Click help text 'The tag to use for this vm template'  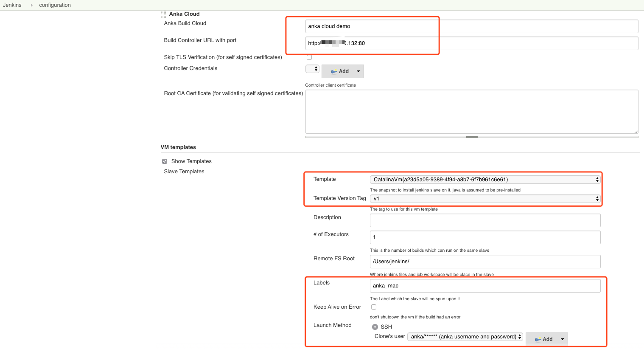click(404, 209)
